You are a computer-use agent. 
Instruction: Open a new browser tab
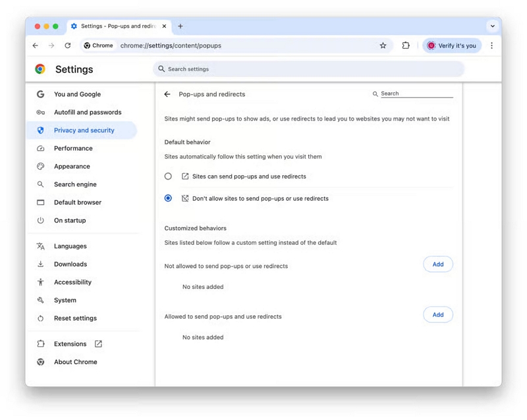coord(180,26)
